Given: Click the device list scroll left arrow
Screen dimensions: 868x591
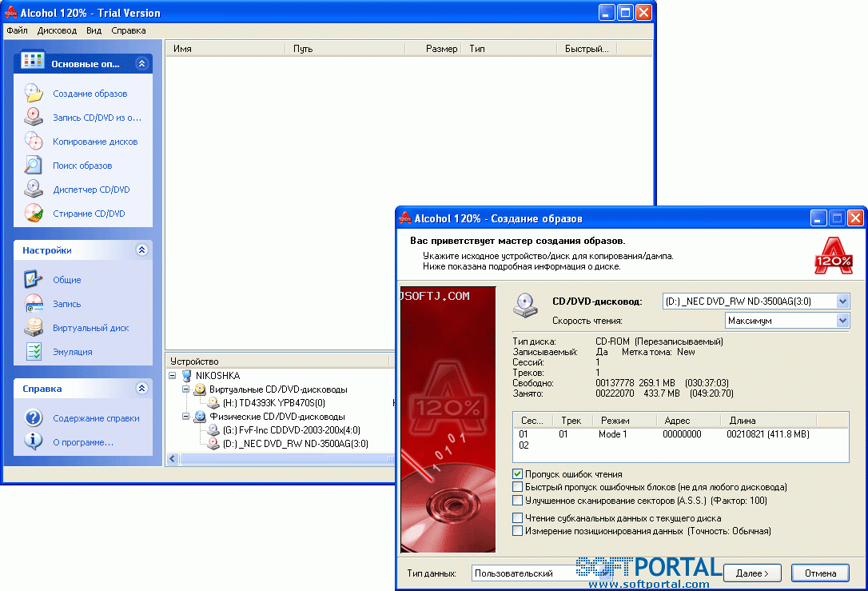Looking at the screenshot, I should click(173, 458).
